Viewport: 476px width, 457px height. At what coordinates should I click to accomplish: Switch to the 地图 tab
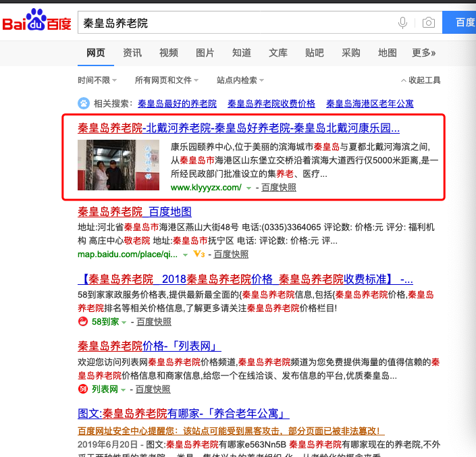tap(387, 53)
